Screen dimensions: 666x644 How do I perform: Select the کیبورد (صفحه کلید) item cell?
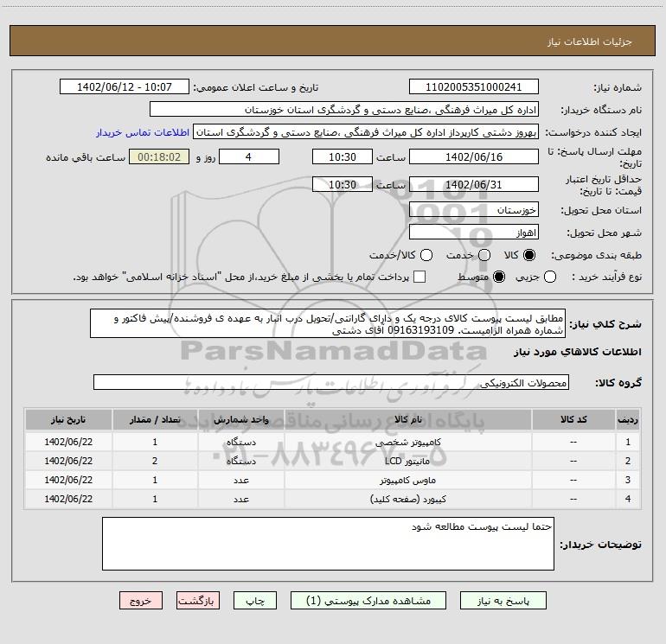(x=407, y=500)
